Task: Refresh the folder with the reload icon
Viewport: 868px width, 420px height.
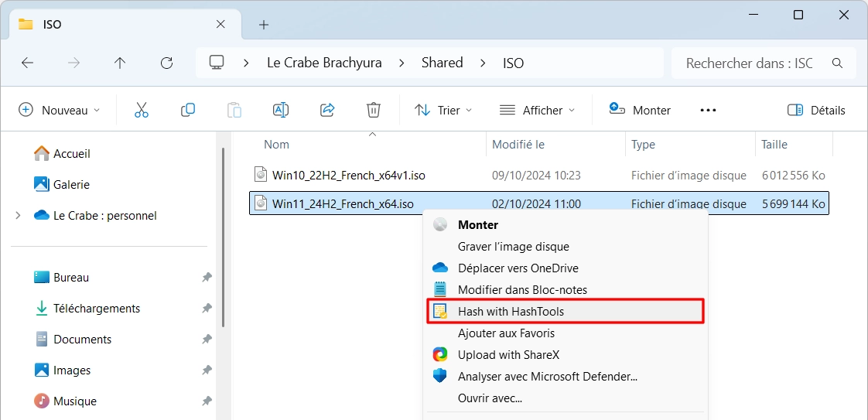Action: coord(166,63)
